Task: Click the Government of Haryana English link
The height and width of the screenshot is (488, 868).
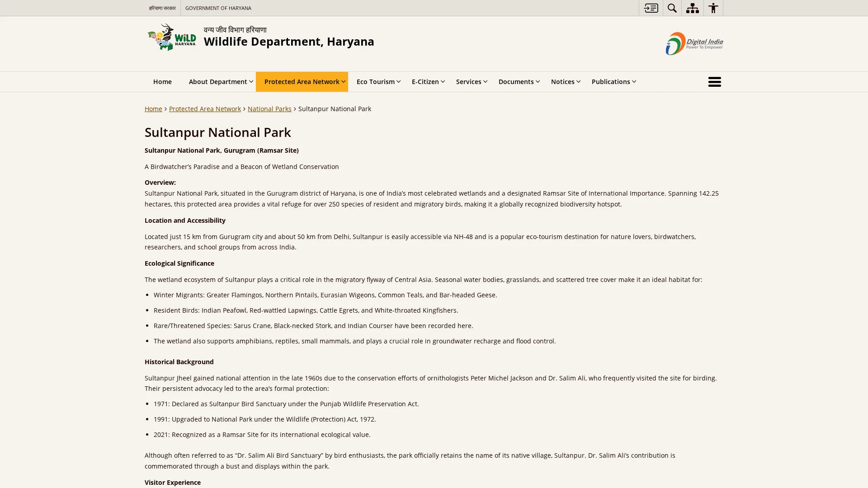Action: [x=218, y=8]
